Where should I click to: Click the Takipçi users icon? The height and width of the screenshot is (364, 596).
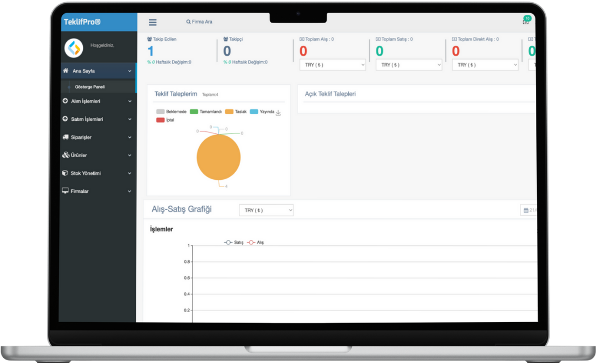(226, 39)
